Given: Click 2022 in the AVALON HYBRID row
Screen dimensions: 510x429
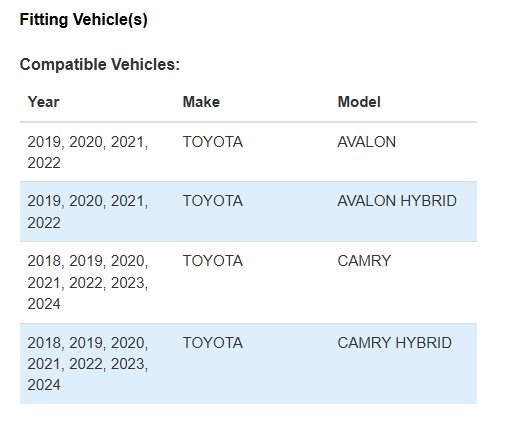Looking at the screenshot, I should 44,223.
